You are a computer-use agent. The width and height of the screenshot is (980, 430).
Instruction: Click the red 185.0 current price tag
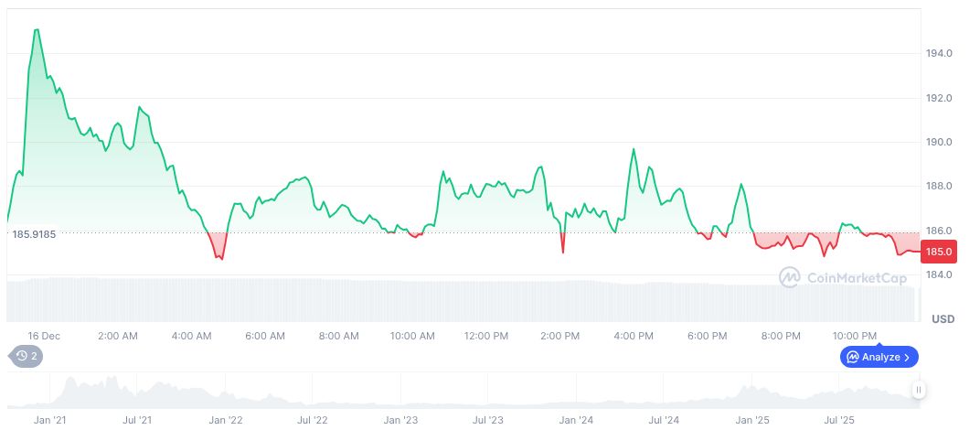[940, 252]
